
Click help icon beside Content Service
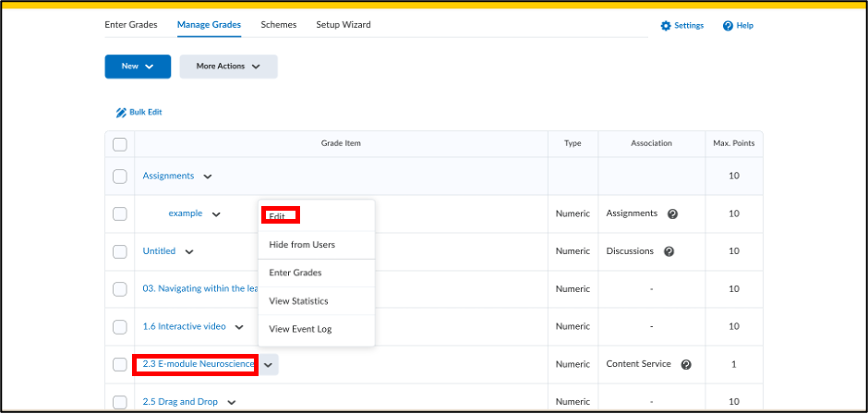pos(686,365)
